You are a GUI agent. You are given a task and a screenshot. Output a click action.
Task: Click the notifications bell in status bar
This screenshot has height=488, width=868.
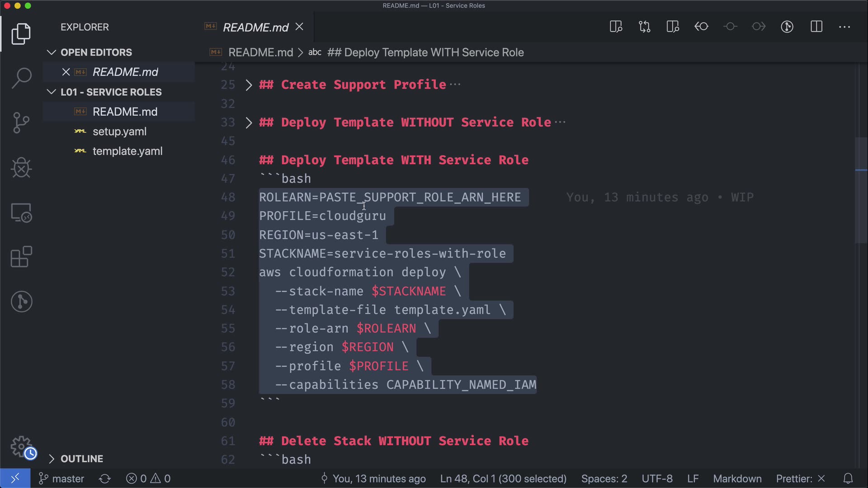click(848, 479)
